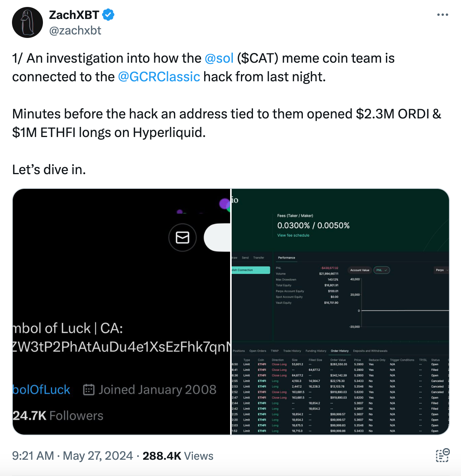Open ZachXBT's profile avatar
Screen dimensions: 461x476
27,22
